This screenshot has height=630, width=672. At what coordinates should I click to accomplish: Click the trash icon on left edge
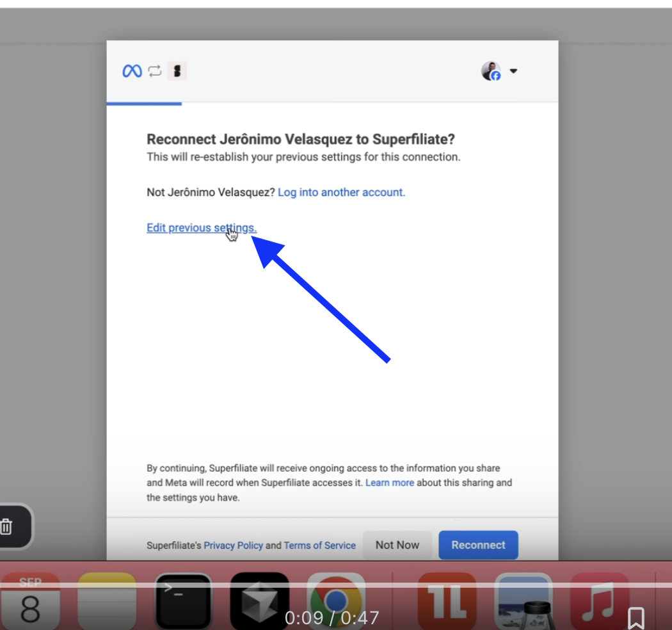point(6,526)
